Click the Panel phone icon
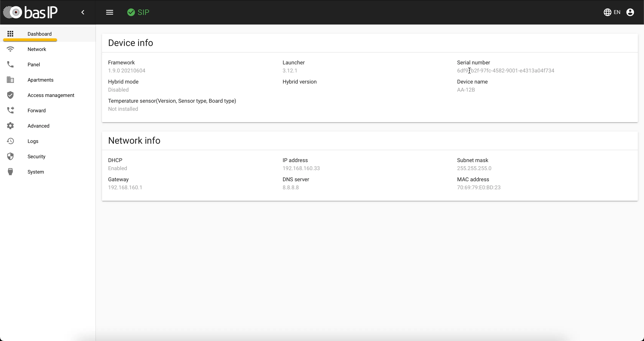The width and height of the screenshot is (644, 341). pyautogui.click(x=10, y=64)
